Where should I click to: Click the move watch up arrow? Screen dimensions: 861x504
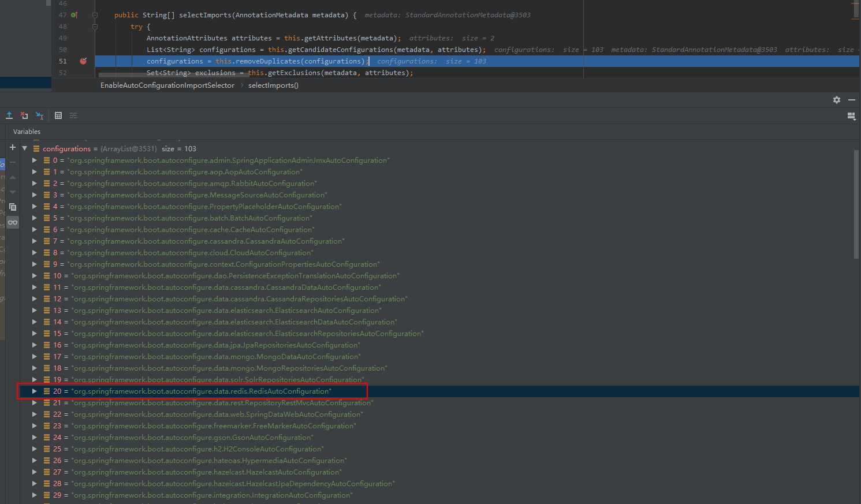point(13,177)
